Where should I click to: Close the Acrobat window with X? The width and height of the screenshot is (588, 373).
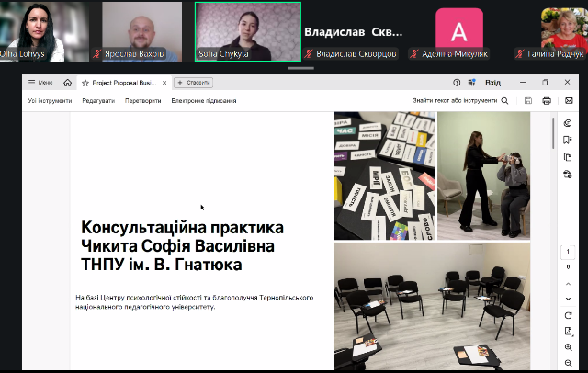[567, 83]
